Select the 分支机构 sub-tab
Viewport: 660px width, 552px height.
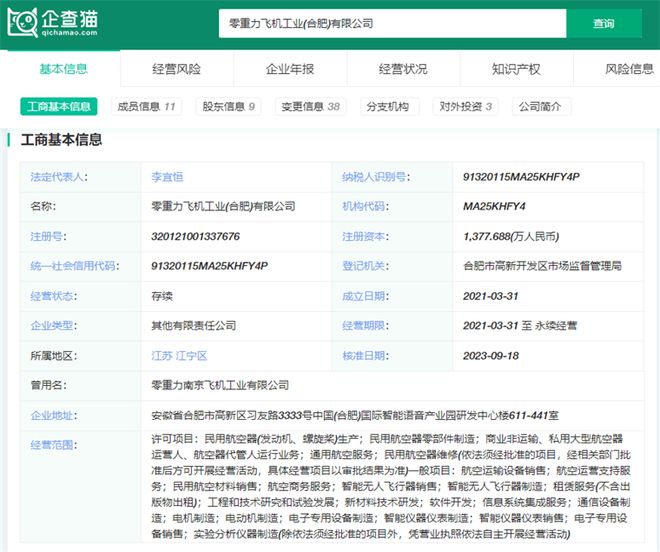(388, 107)
